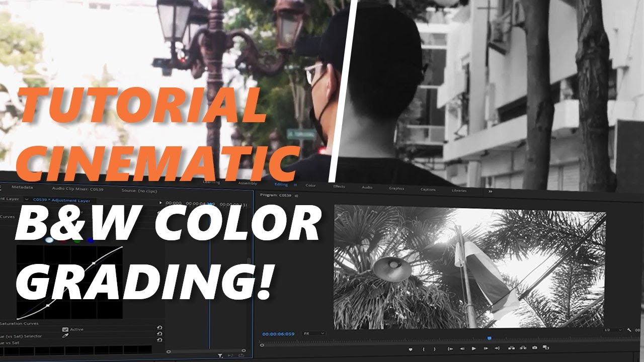Viewport: 644px width, 362px height.
Task: Switch to the Effects workspace
Action: coord(339,187)
